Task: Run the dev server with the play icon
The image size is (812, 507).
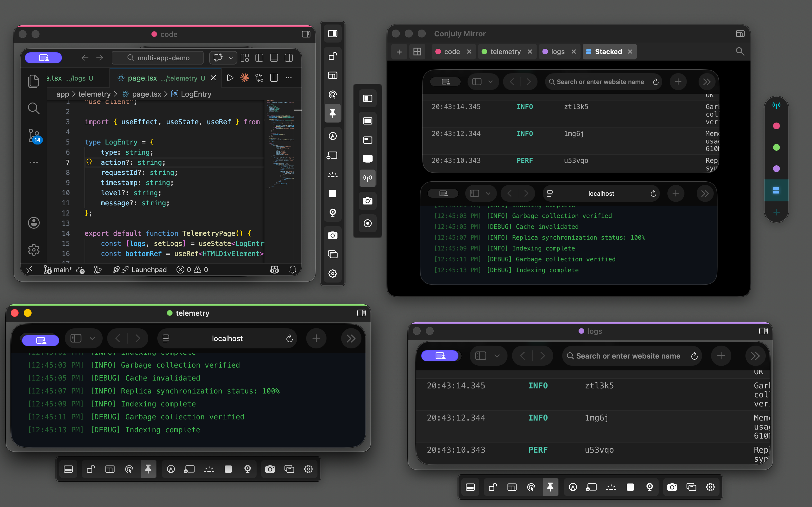Action: pyautogui.click(x=230, y=77)
